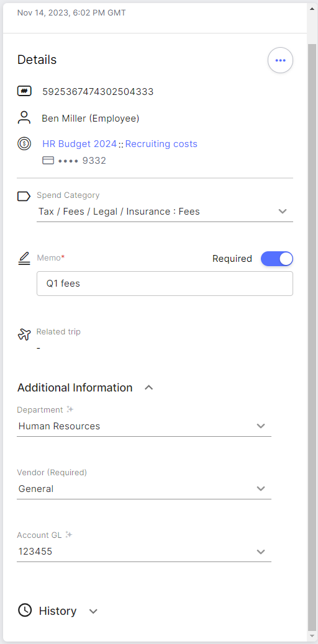The width and height of the screenshot is (318, 644).
Task: Click the transaction ID card icon
Action: pyautogui.click(x=24, y=91)
